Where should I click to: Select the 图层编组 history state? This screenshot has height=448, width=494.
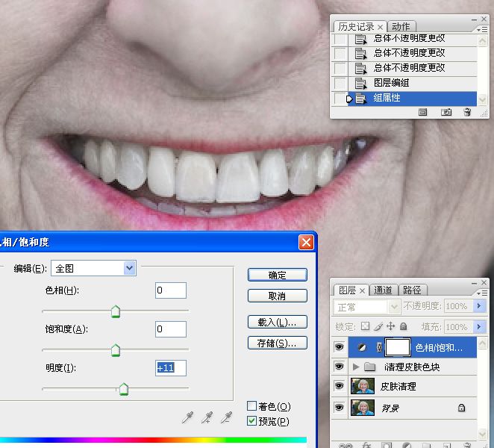pyautogui.click(x=412, y=83)
